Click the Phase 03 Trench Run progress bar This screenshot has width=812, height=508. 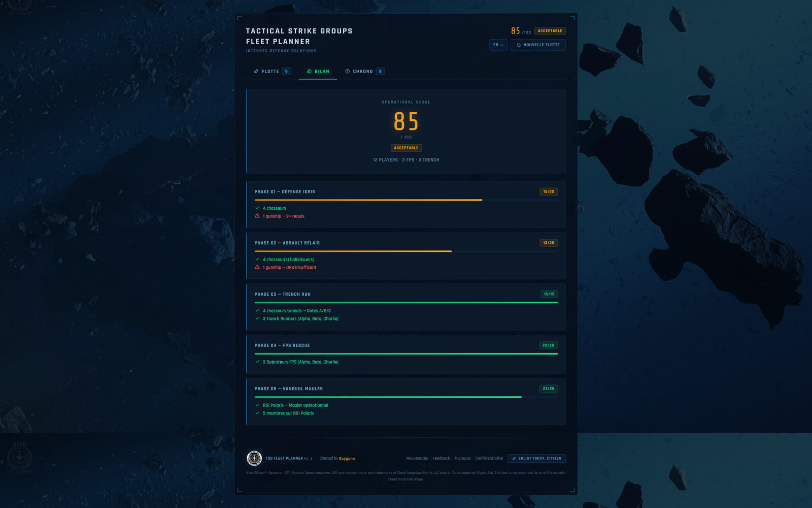point(406,302)
